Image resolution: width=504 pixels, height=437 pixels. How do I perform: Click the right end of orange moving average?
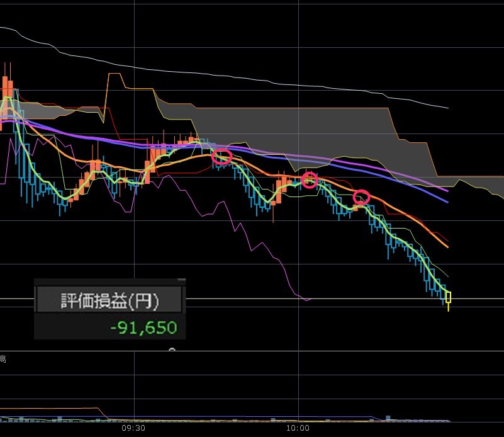tap(447, 246)
